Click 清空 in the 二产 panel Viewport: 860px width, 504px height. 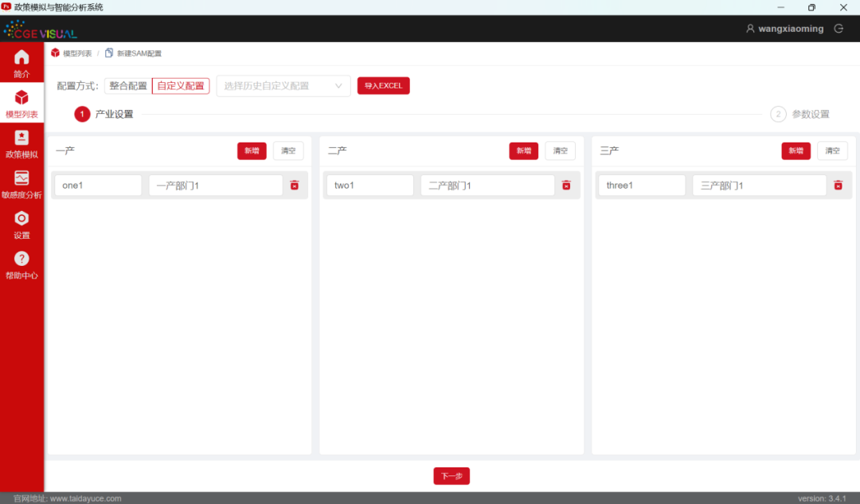(561, 150)
